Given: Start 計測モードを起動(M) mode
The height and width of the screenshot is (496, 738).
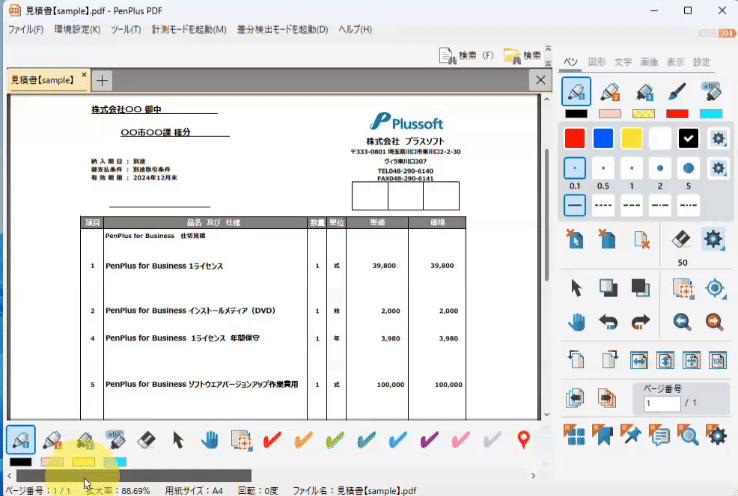Looking at the screenshot, I should pos(189,30).
